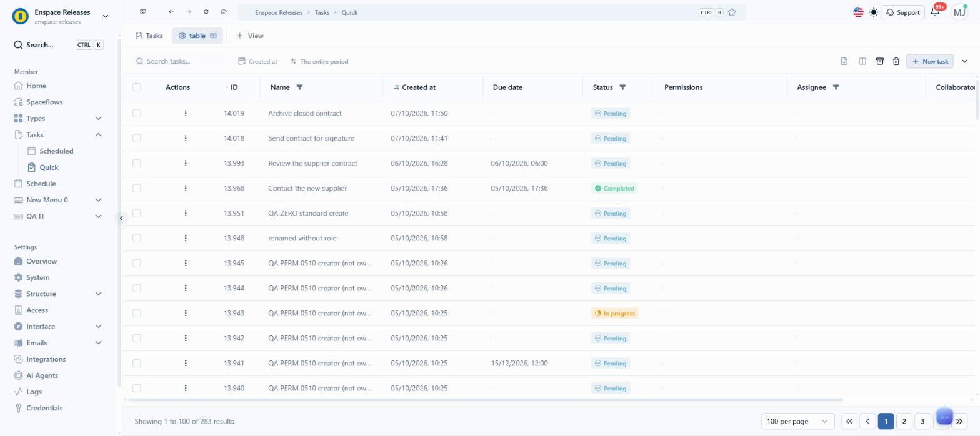Expand the New Menu 0 section

click(98, 200)
